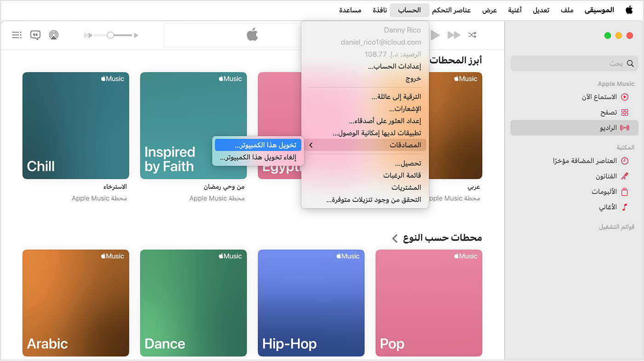Select إعداد العثور على أصدقاء entry
This screenshot has height=361, width=644.
tap(365, 121)
